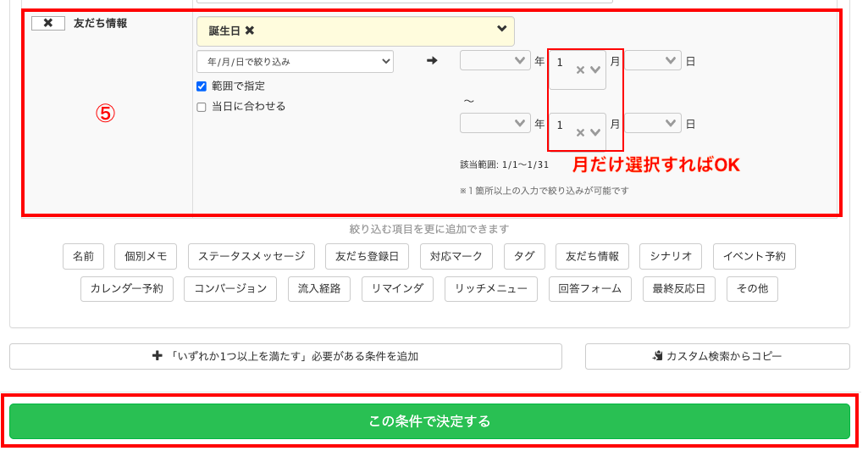
Task: Add the 対応マーク filter item
Action: [x=456, y=257]
